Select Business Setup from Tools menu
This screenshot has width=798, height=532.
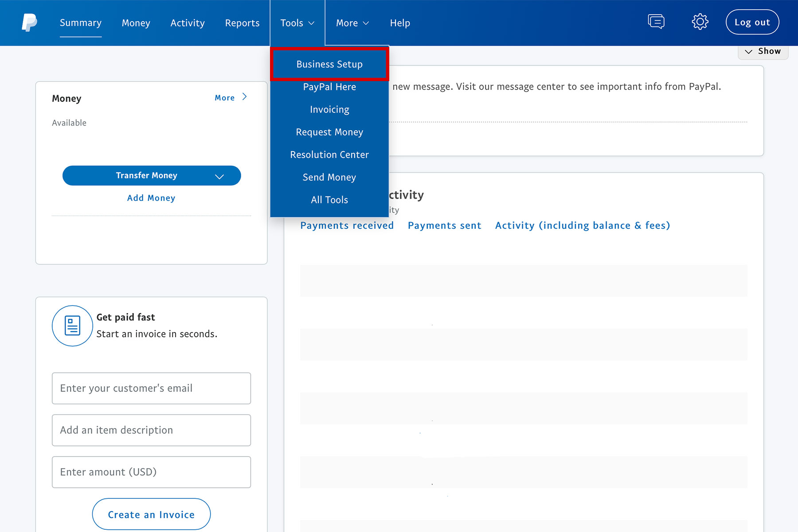(x=329, y=64)
